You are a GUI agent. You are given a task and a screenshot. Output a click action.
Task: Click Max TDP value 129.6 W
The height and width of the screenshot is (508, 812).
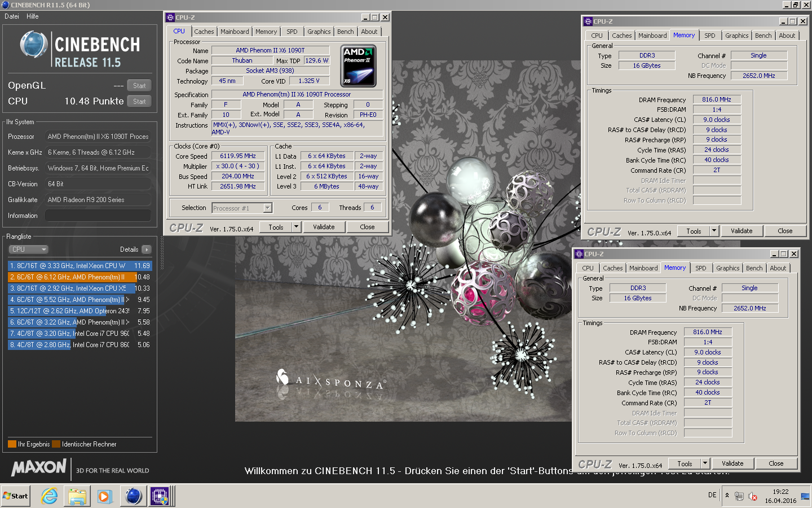pos(317,60)
